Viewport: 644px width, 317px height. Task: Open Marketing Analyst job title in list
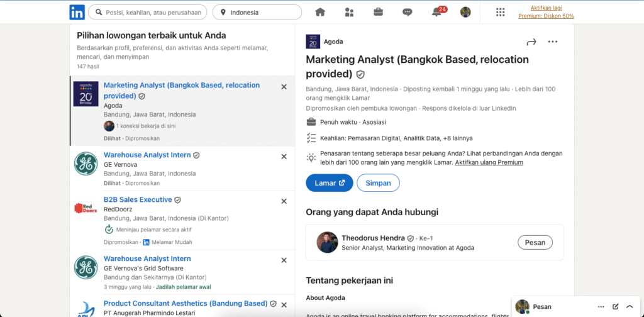(182, 91)
